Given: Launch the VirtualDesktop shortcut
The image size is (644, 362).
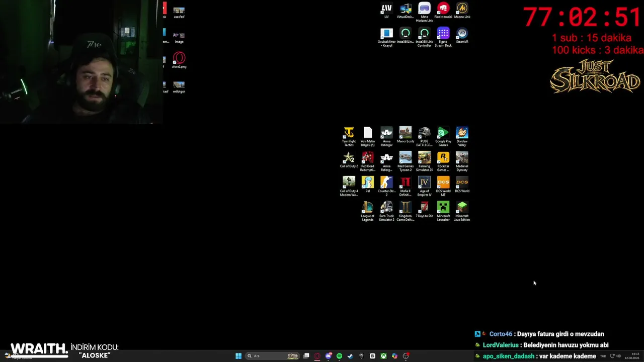Looking at the screenshot, I should [406, 11].
